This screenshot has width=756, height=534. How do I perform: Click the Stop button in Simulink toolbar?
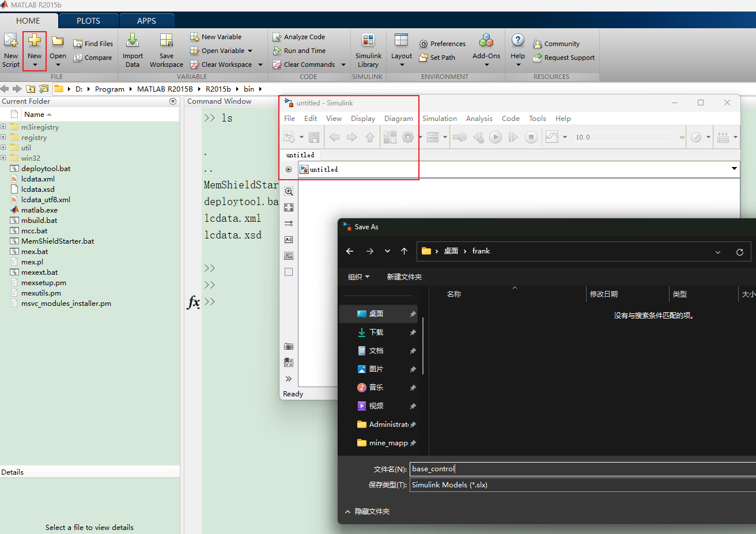531,137
